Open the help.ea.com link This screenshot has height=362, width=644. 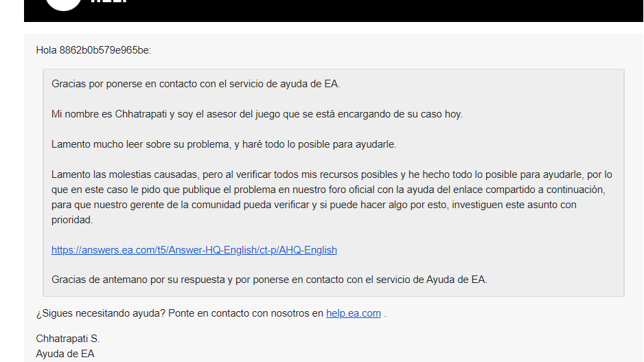tap(353, 313)
